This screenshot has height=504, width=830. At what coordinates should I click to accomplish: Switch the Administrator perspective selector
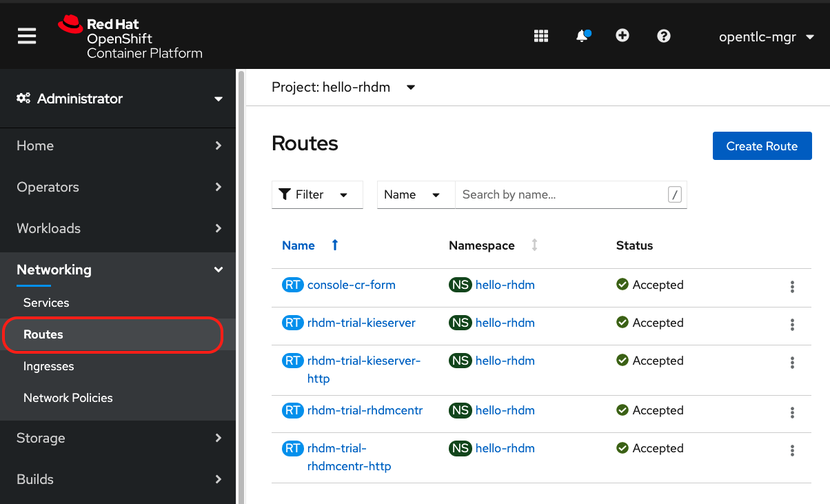point(118,99)
